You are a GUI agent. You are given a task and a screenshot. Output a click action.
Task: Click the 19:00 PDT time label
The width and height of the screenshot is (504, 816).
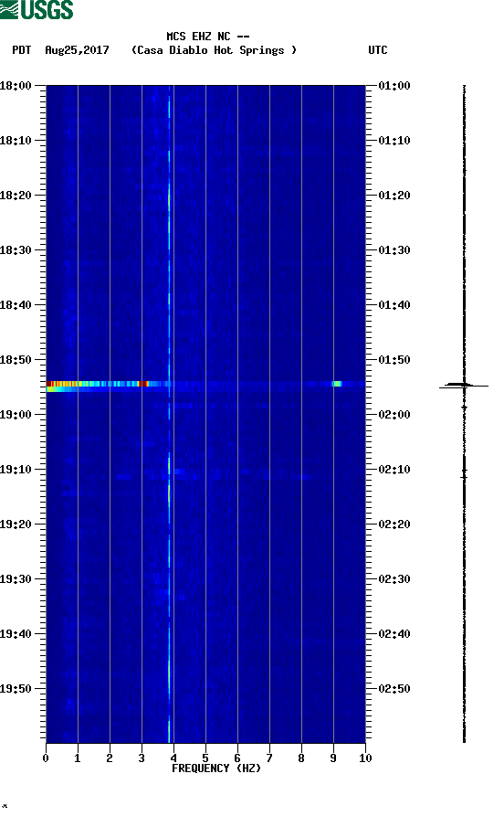click(x=16, y=415)
